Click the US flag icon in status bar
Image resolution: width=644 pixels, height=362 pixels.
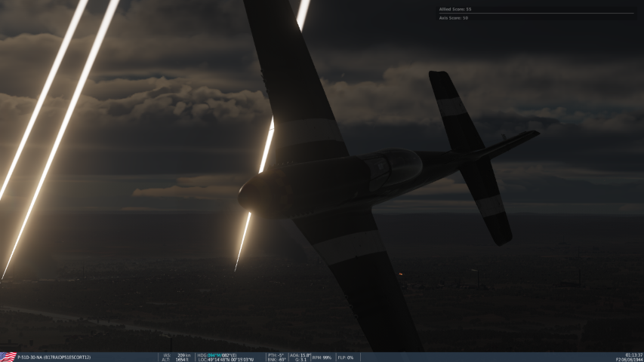pyautogui.click(x=8, y=357)
